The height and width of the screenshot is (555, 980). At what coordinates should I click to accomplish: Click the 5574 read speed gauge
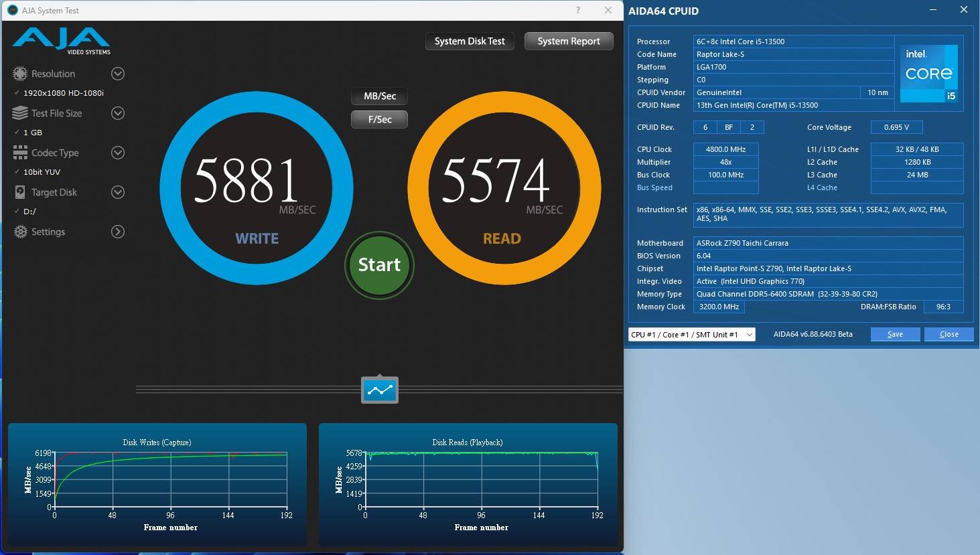(504, 188)
